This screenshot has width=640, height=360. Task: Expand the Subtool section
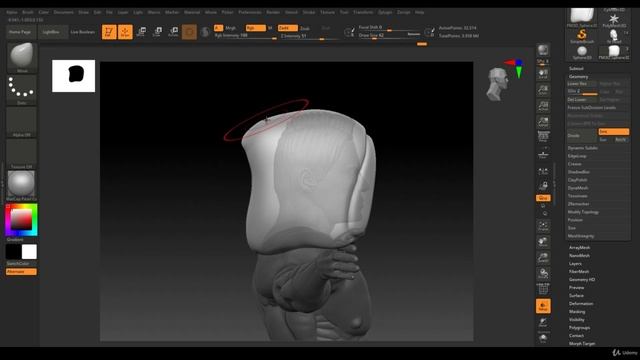pos(576,68)
